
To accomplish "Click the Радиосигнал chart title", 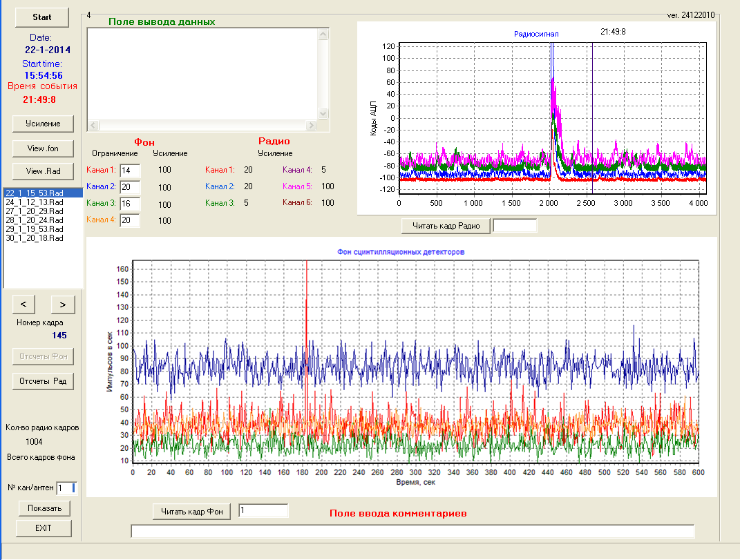I will [x=536, y=34].
